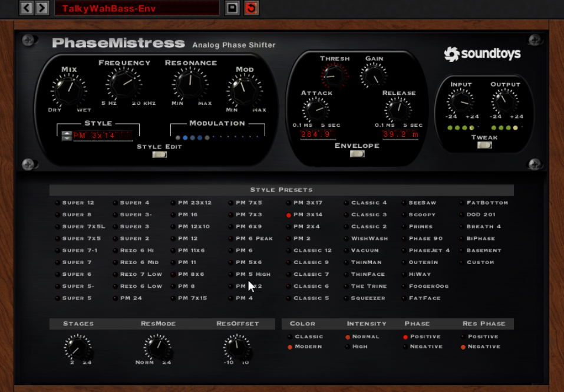The height and width of the screenshot is (392, 564).
Task: Choose the Super 4 style preset
Action: pos(131,203)
